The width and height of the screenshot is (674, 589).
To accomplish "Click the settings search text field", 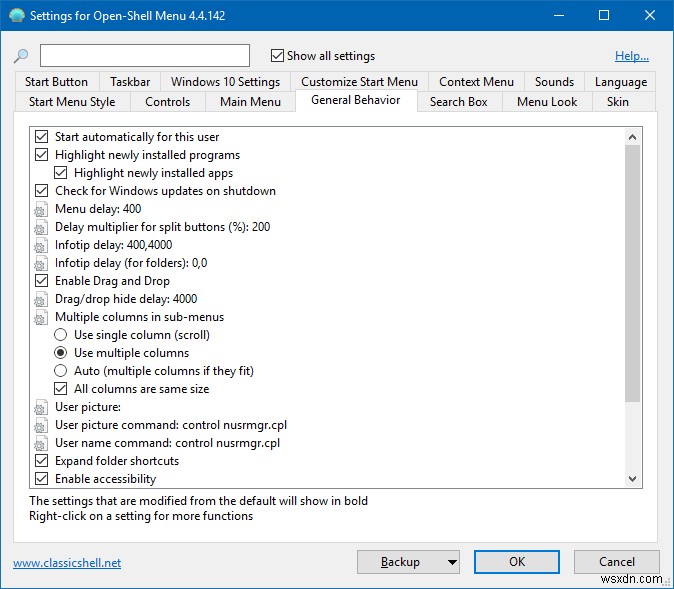I will [145, 56].
